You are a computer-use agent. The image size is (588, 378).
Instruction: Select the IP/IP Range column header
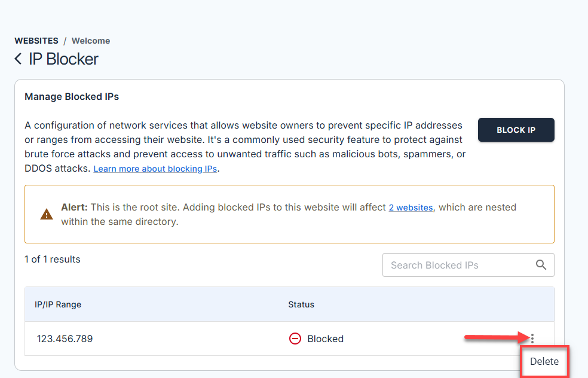tap(57, 304)
